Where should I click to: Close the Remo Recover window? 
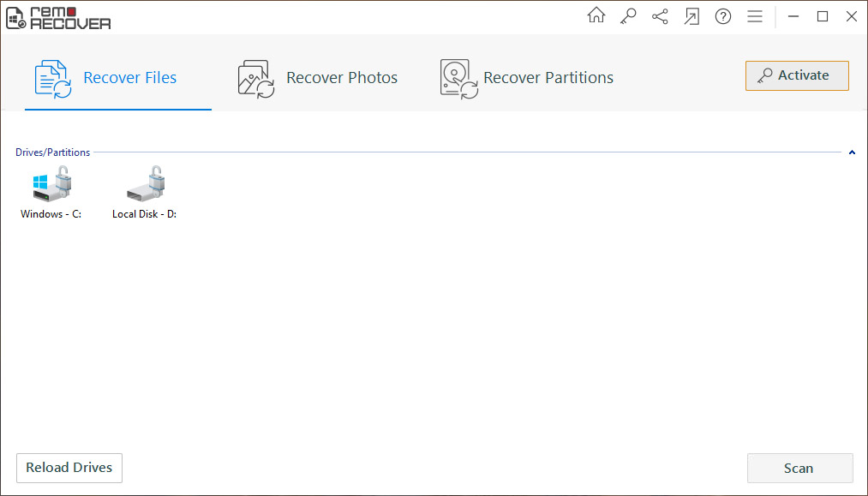tap(852, 16)
